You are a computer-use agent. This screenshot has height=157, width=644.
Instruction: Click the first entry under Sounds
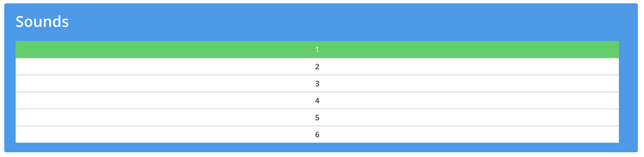point(317,50)
